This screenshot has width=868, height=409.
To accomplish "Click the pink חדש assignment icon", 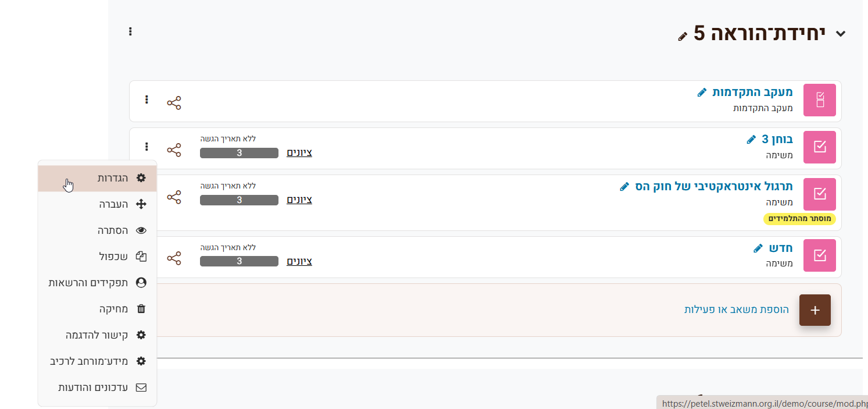I will 819,255.
